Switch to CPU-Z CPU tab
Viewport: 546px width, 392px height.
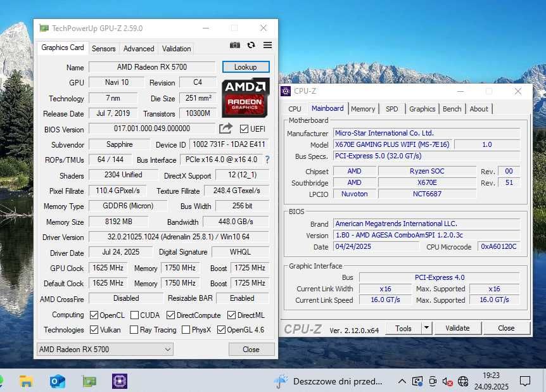[x=295, y=109]
